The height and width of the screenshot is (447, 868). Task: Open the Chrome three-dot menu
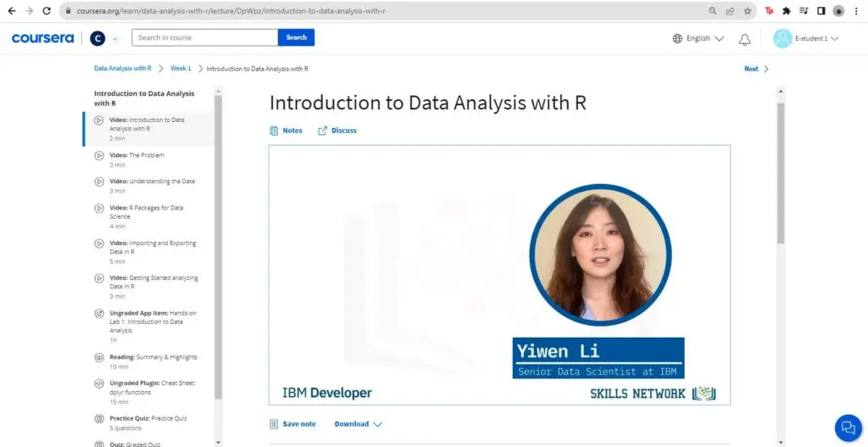pyautogui.click(x=856, y=10)
